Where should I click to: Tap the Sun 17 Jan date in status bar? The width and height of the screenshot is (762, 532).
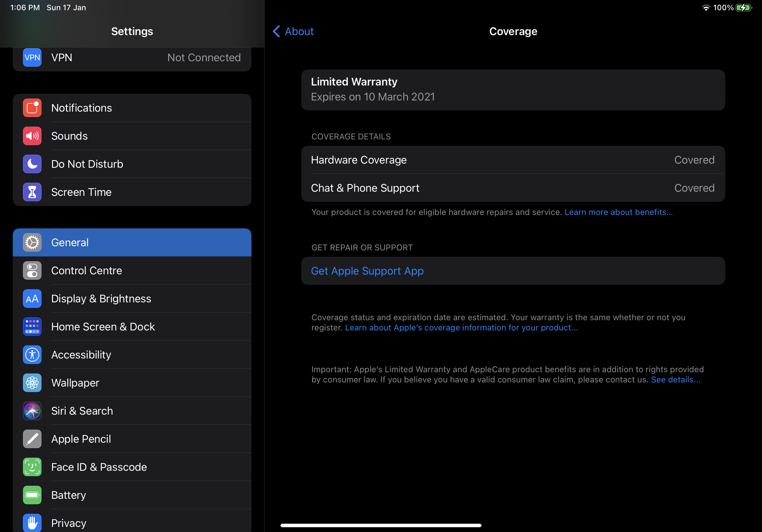pos(66,8)
